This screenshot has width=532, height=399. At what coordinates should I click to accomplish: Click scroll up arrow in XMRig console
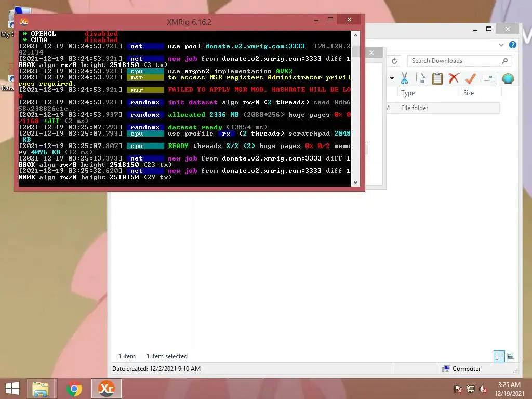355,35
